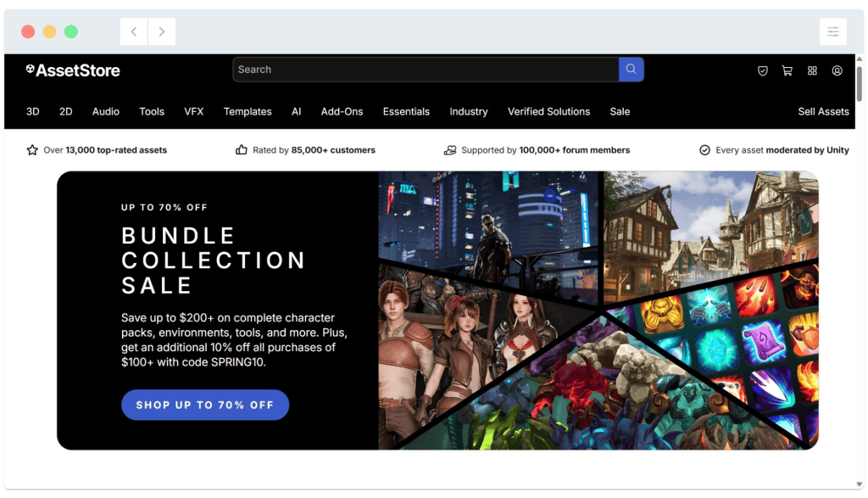
Task: Open the sliders settings icon at top right
Action: click(x=833, y=31)
